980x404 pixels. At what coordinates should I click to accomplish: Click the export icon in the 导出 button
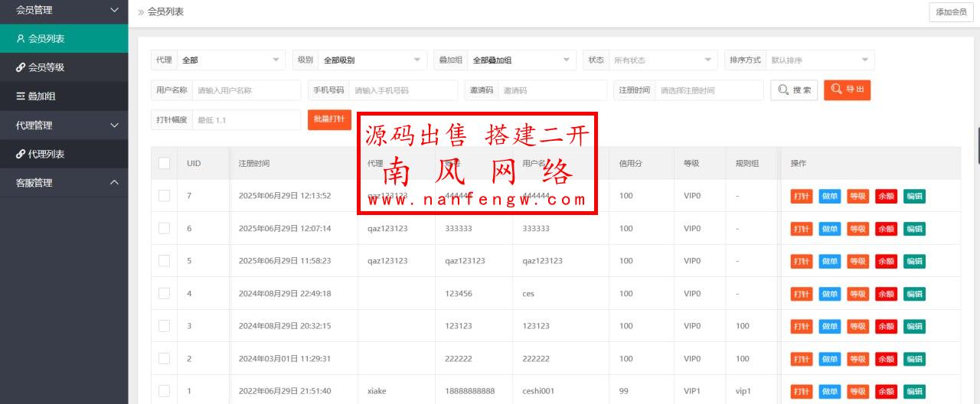[837, 90]
